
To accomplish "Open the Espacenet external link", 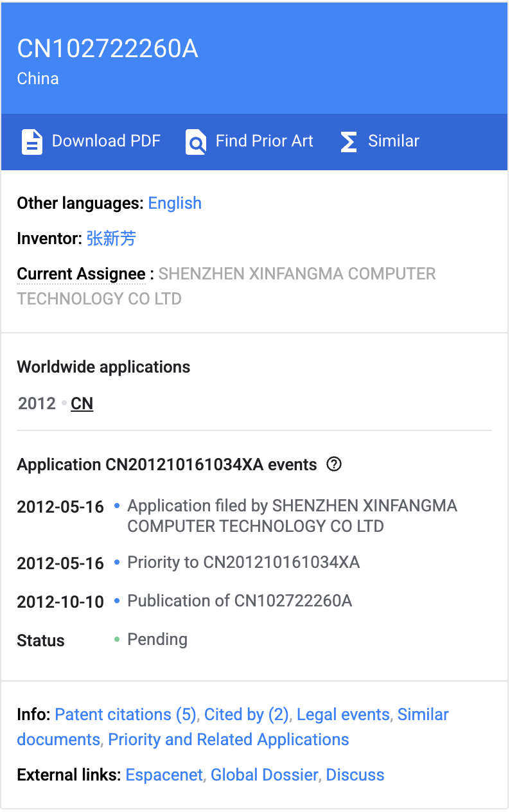I will pos(164,775).
